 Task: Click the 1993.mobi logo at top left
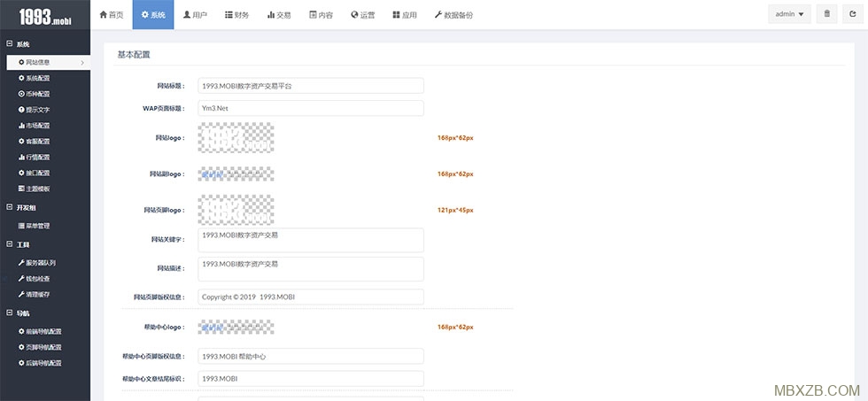45,16
